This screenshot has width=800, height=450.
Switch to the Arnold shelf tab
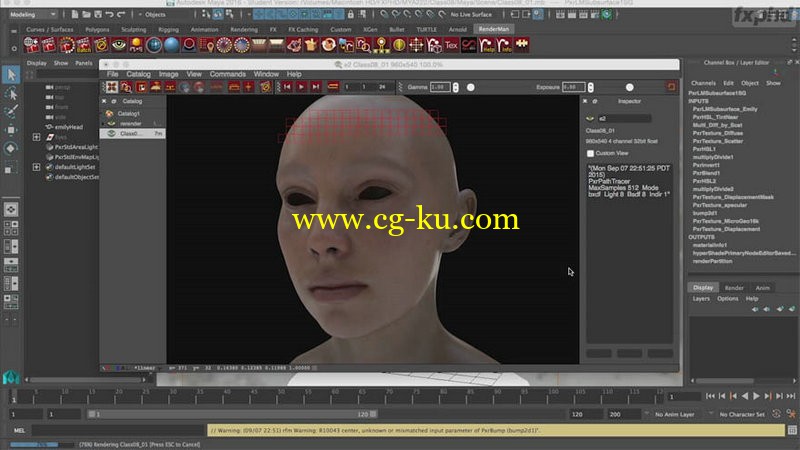(x=458, y=30)
